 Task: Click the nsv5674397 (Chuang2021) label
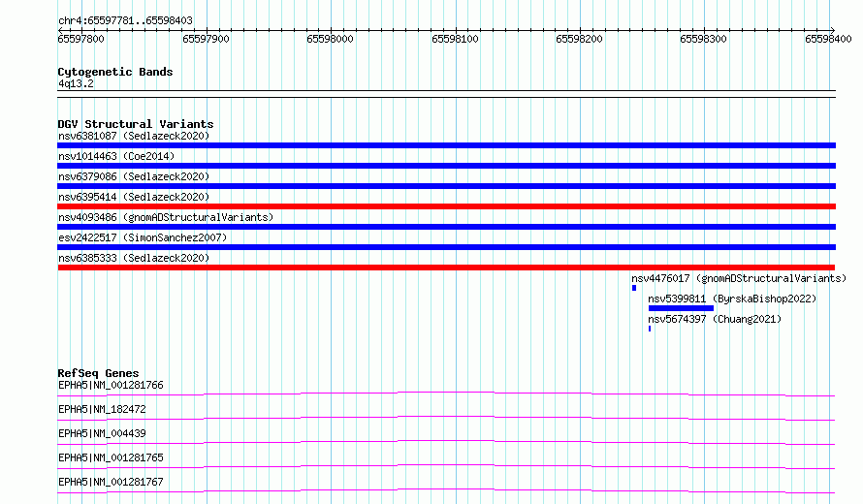715,319
